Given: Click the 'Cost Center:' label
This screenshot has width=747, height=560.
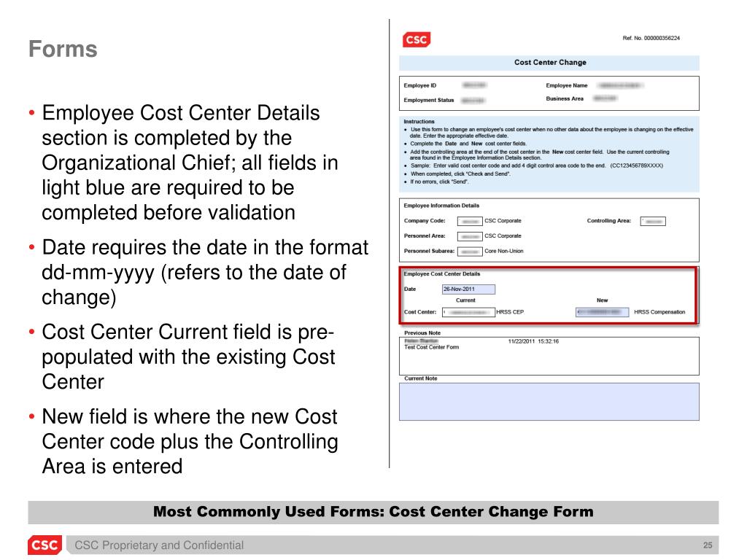Looking at the screenshot, I should (x=419, y=312).
